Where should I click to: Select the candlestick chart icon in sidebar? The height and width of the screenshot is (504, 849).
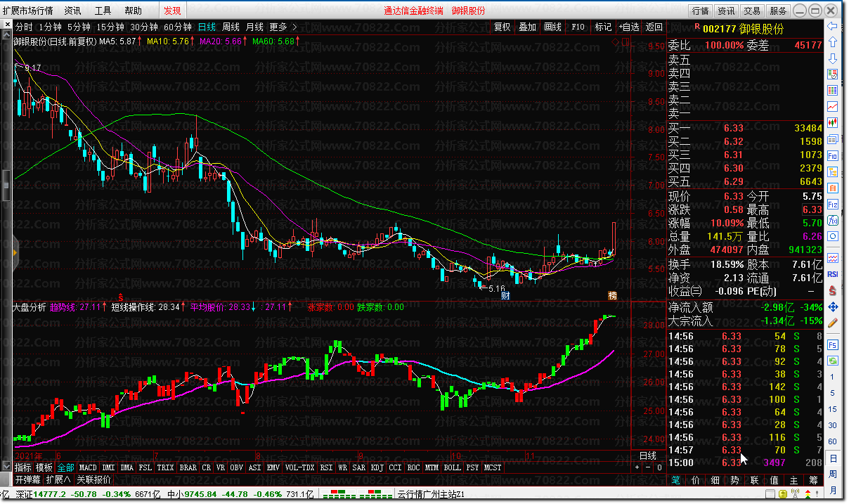833,123
